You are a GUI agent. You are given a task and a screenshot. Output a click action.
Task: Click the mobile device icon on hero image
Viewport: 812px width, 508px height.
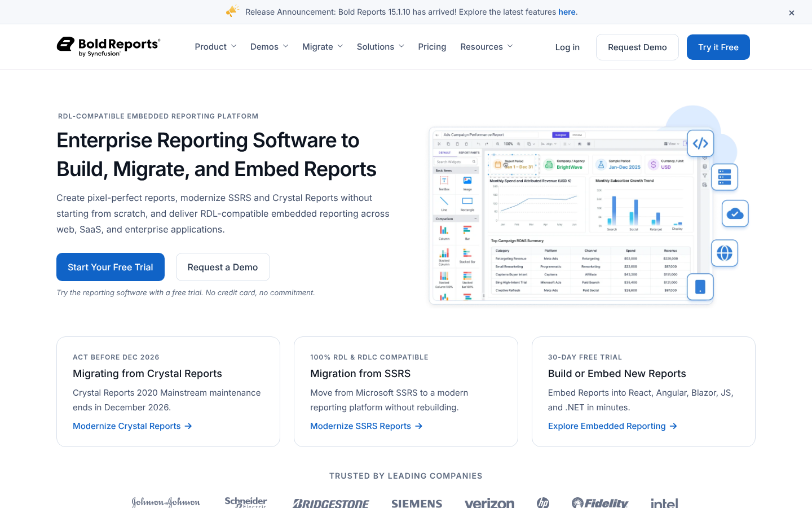pos(700,287)
